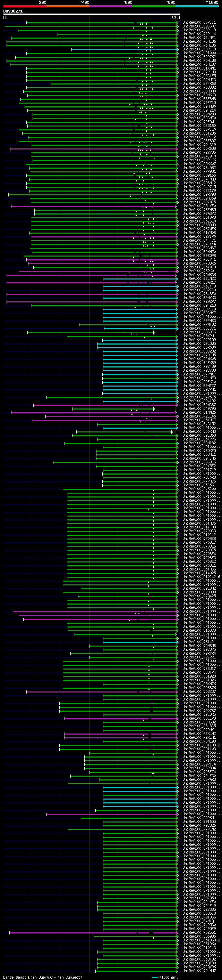Open hit UniRef100_Q0PJJ1
This screenshot has width=222, height=980.
[199, 23]
